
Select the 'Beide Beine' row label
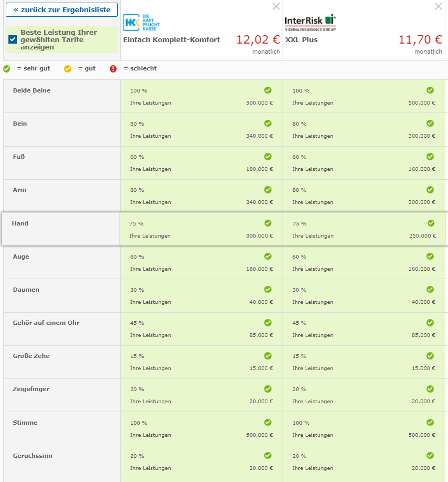pyautogui.click(x=32, y=90)
